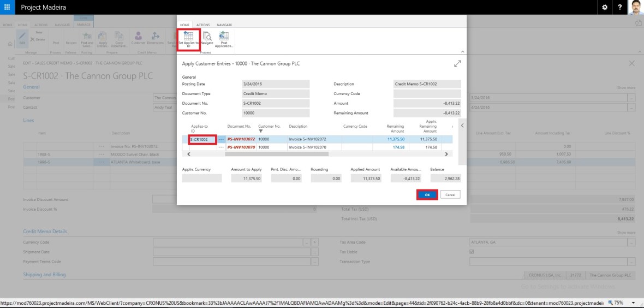644x308 pixels.
Task: Switch to the dialog's ACTIONS tab
Action: pos(203,25)
